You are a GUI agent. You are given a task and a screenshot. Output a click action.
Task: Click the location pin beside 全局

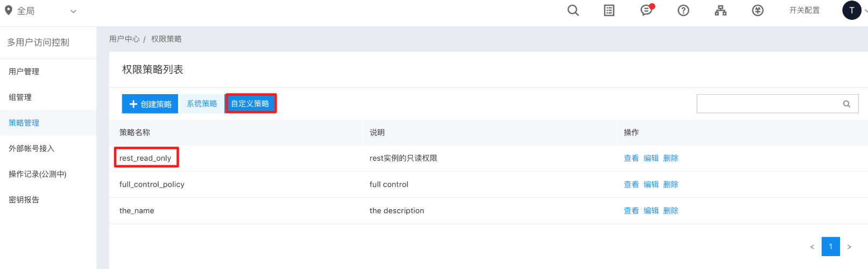tap(9, 10)
